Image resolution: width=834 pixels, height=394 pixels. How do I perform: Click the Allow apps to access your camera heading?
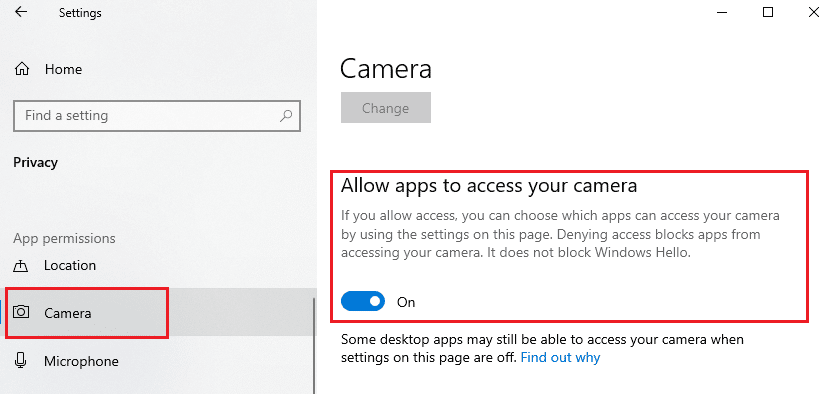coord(489,185)
